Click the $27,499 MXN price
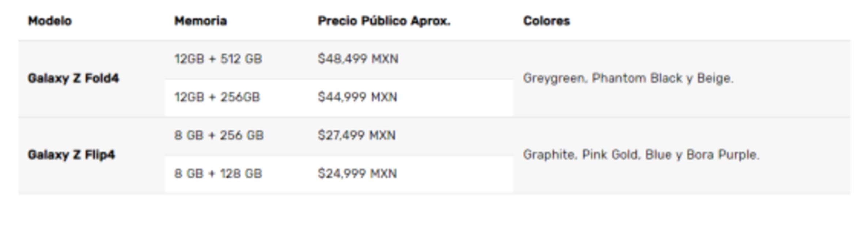The height and width of the screenshot is (227, 868). (x=356, y=135)
